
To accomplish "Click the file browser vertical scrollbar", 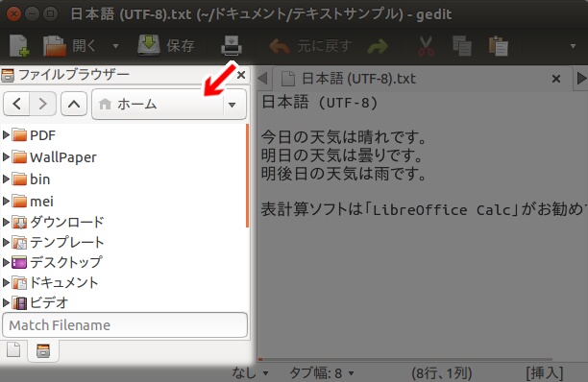I will [x=247, y=176].
